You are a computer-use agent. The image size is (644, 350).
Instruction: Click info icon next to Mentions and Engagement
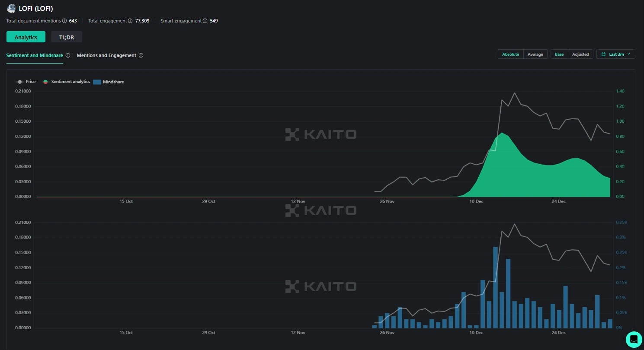click(141, 55)
